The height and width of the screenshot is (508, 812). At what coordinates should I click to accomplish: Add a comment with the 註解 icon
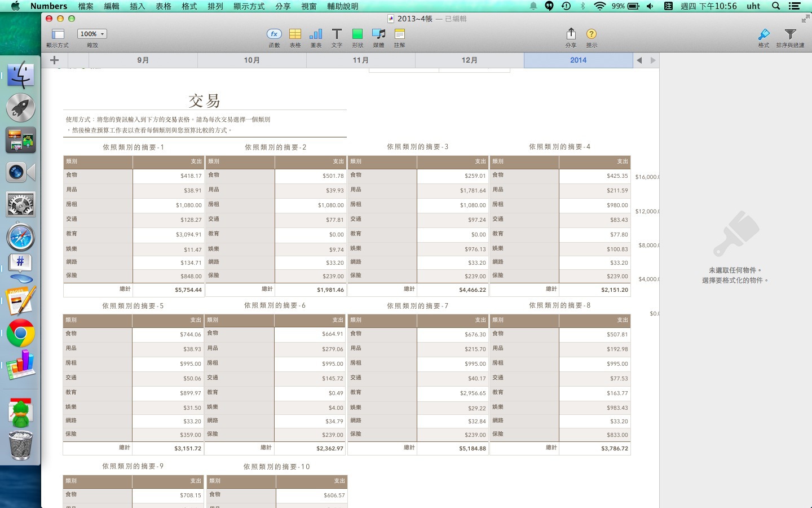pyautogui.click(x=399, y=34)
